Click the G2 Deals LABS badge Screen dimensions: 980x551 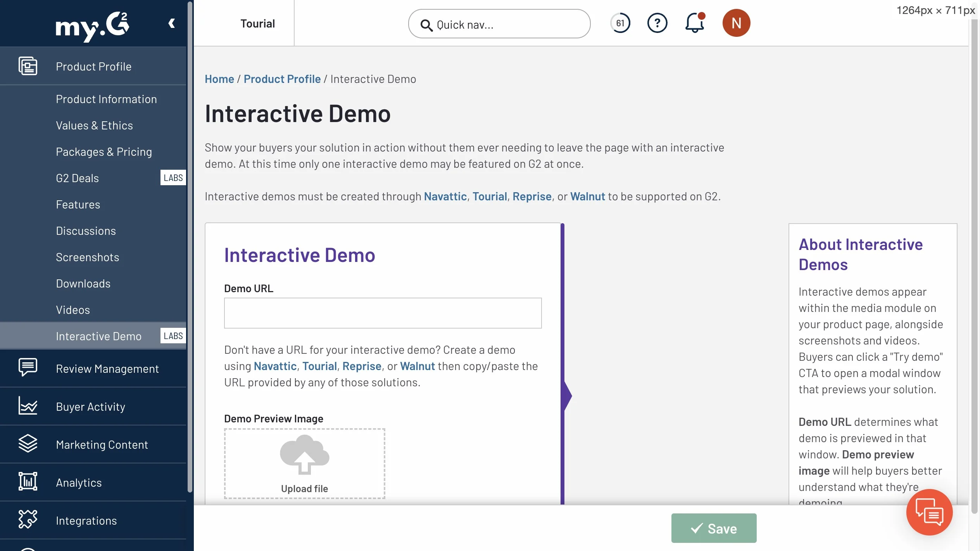click(x=173, y=178)
